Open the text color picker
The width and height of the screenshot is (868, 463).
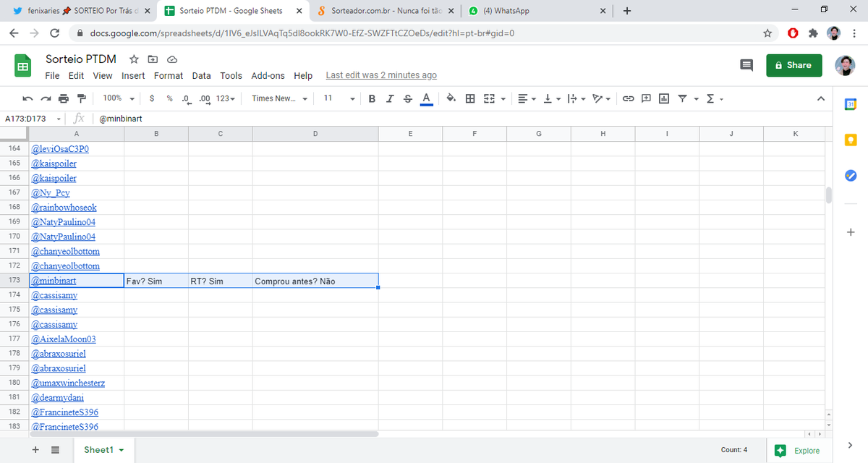click(x=426, y=99)
